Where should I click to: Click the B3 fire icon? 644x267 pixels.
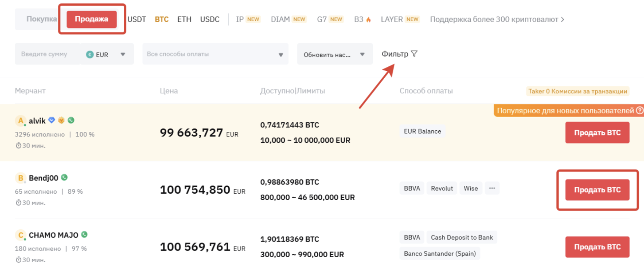tap(369, 19)
